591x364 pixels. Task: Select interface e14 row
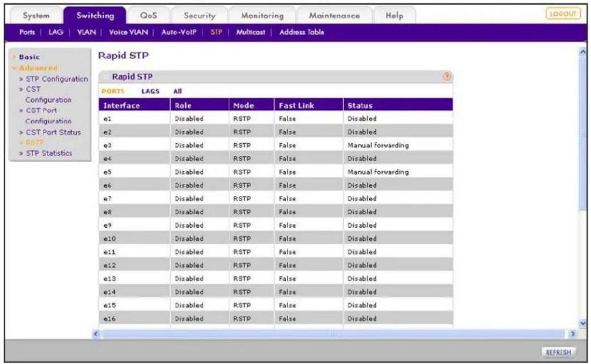276,292
